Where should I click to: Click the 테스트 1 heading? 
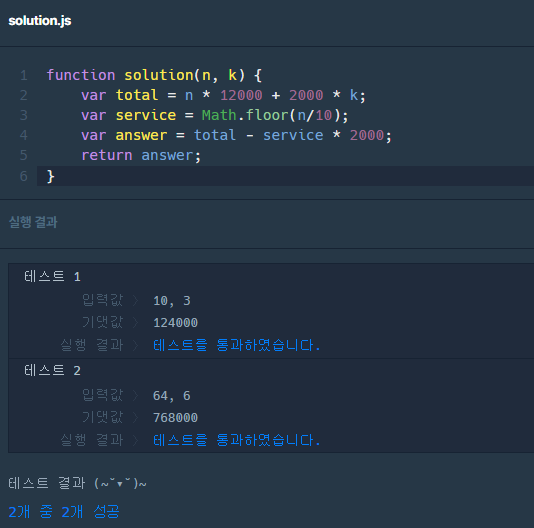tap(52, 277)
